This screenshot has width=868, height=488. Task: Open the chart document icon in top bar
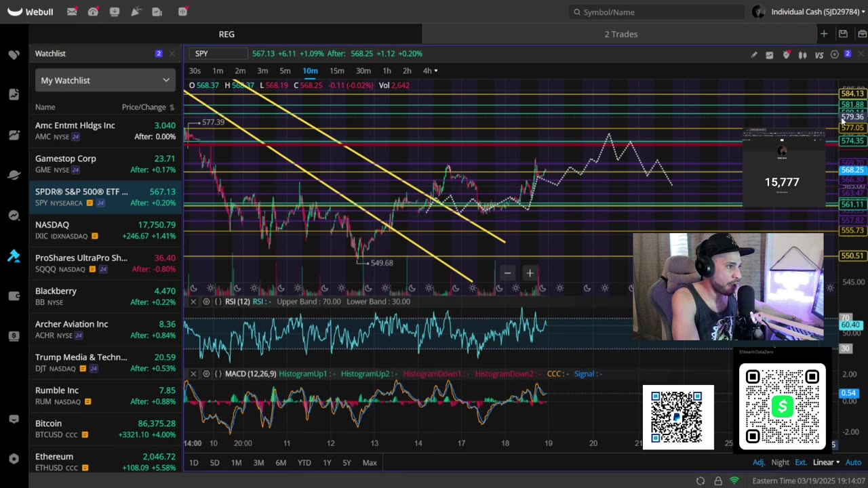[x=157, y=12]
